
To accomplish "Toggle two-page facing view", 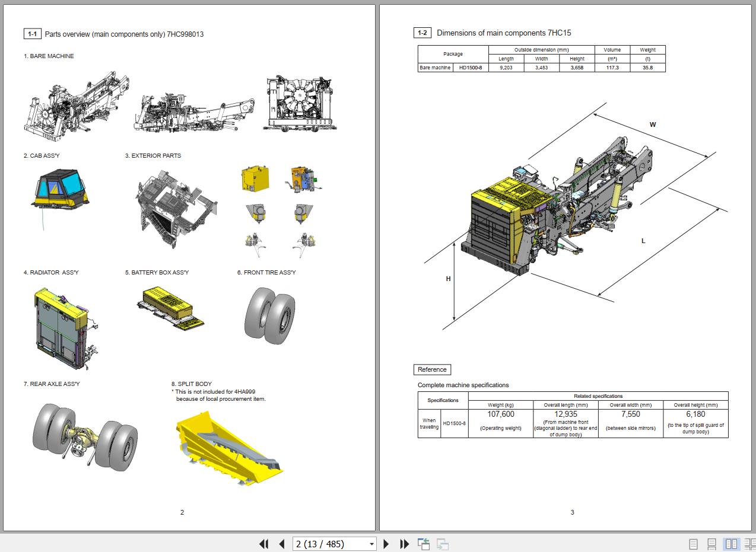I will [x=731, y=544].
